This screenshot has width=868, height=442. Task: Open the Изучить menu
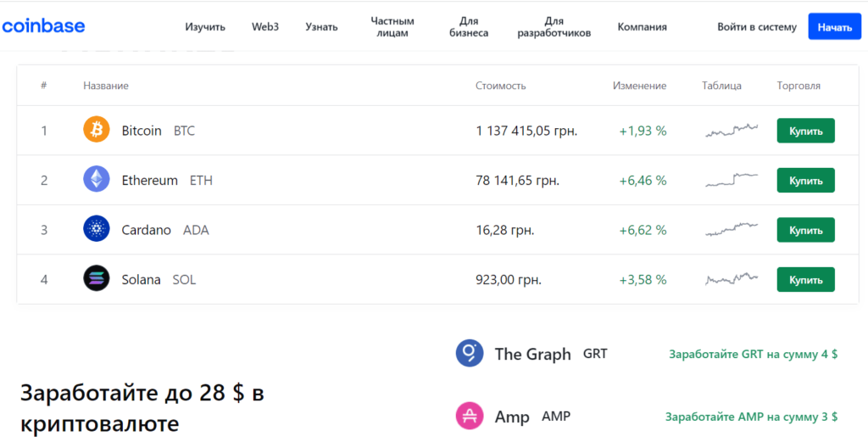pos(205,27)
